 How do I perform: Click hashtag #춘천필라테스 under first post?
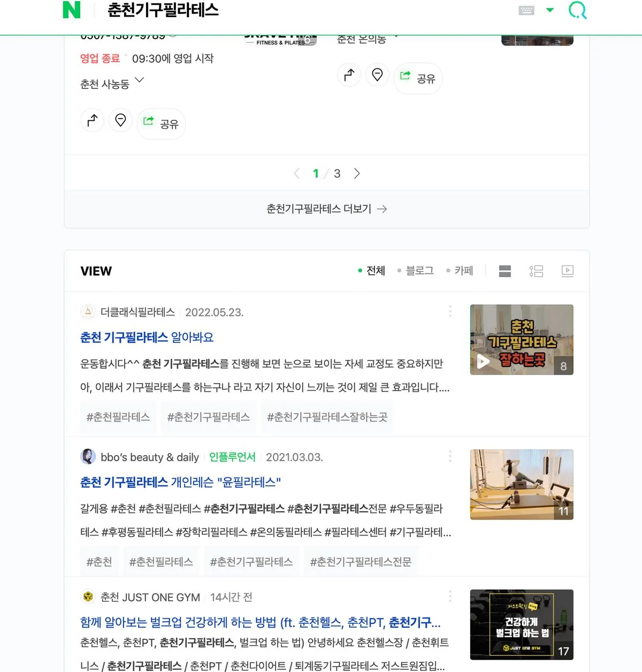tap(118, 417)
